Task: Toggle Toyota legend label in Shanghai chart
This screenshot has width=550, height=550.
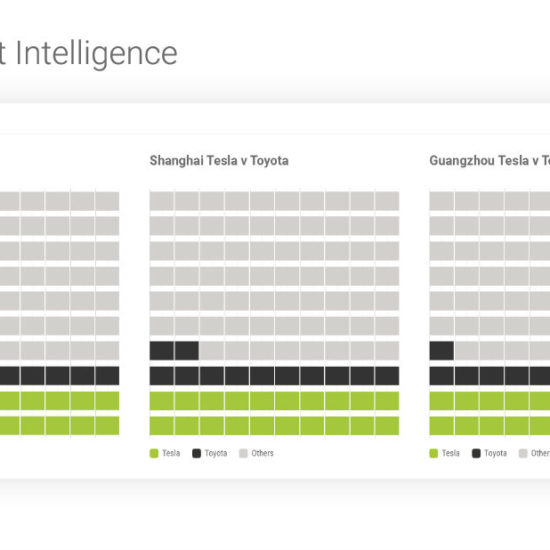Action: pos(216,453)
